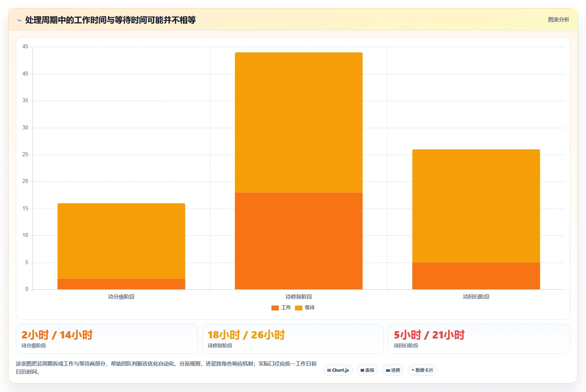Click the 等待 bar segment of 待回归阶段
The image size is (586, 392).
476,206
